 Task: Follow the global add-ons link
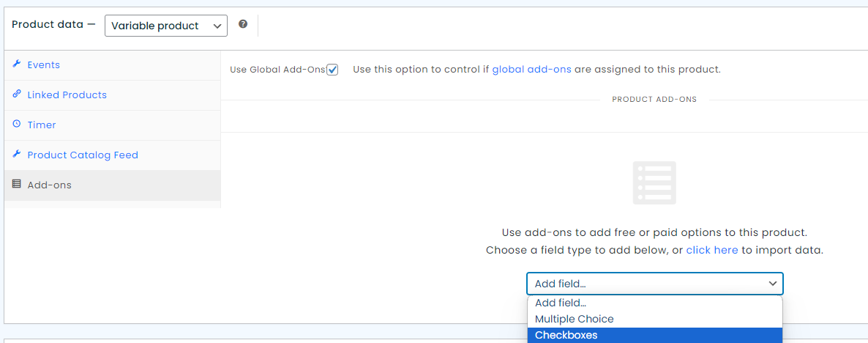point(531,70)
